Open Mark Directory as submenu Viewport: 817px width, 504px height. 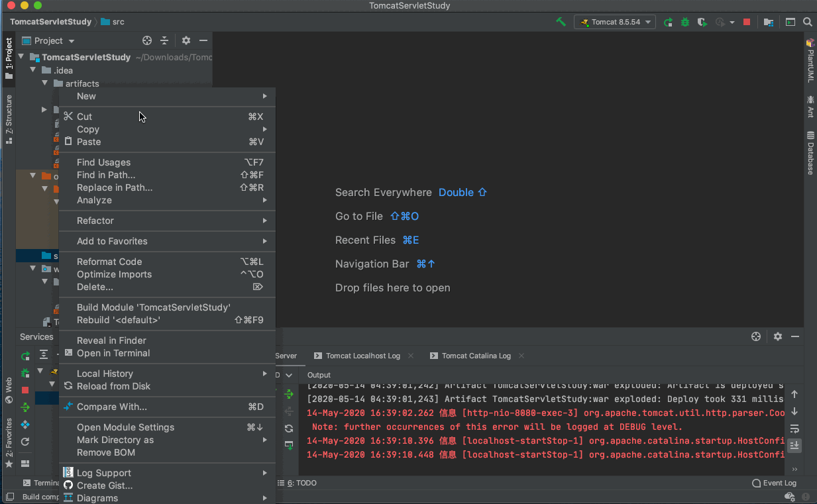click(x=167, y=440)
